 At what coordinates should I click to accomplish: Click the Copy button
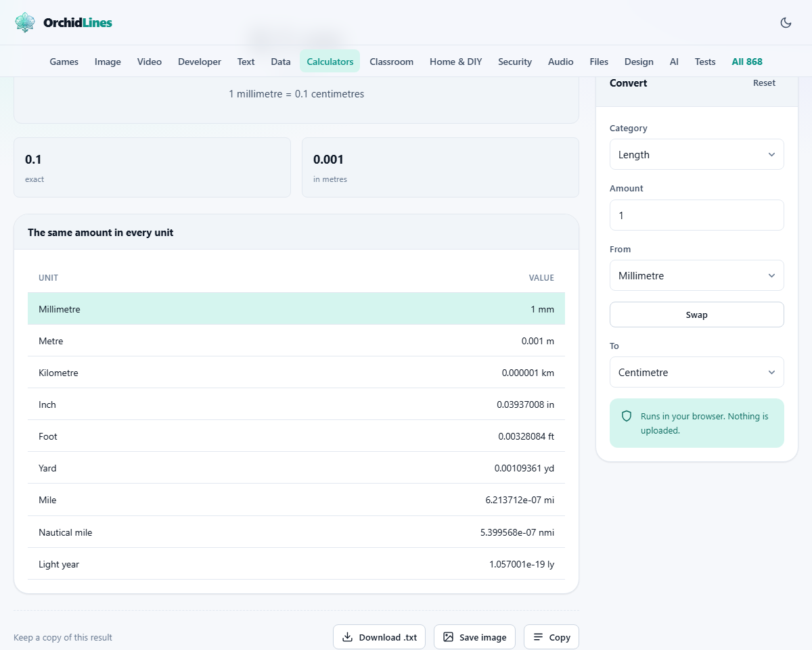[x=551, y=637]
